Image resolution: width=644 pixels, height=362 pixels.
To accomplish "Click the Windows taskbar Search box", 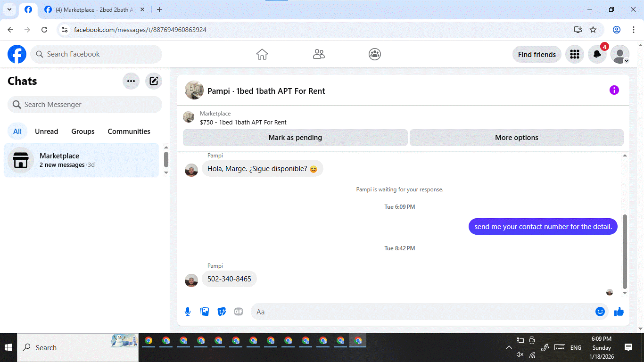I will (x=78, y=347).
